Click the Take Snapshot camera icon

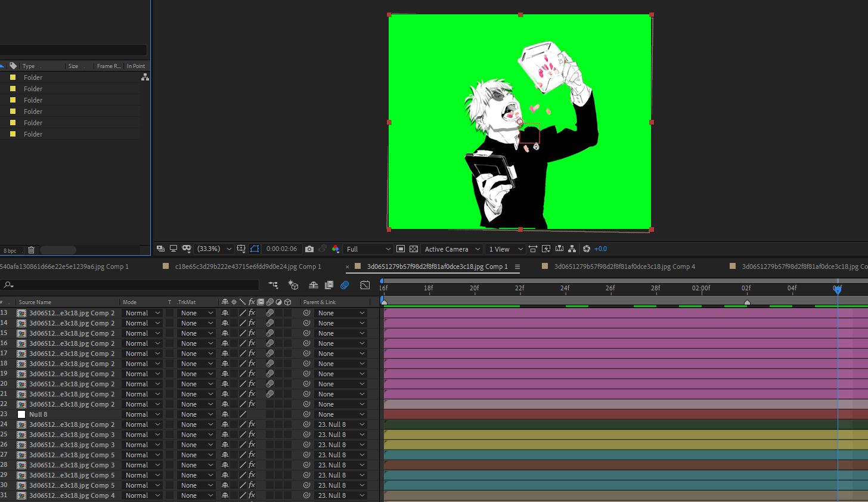tap(309, 249)
